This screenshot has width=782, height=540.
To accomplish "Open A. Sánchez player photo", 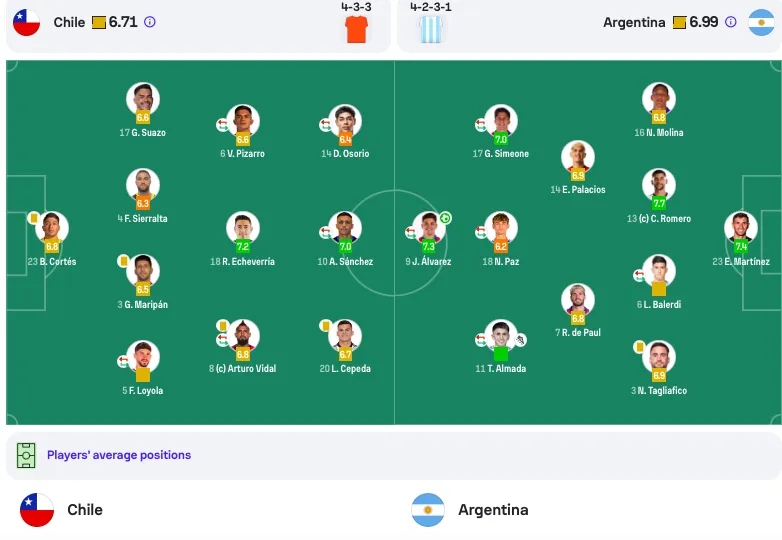I will click(345, 228).
